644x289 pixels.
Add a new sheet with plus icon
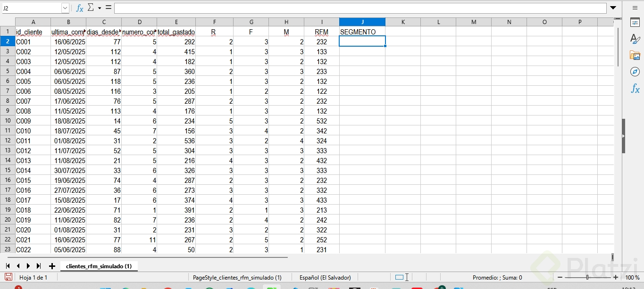pos(52,266)
